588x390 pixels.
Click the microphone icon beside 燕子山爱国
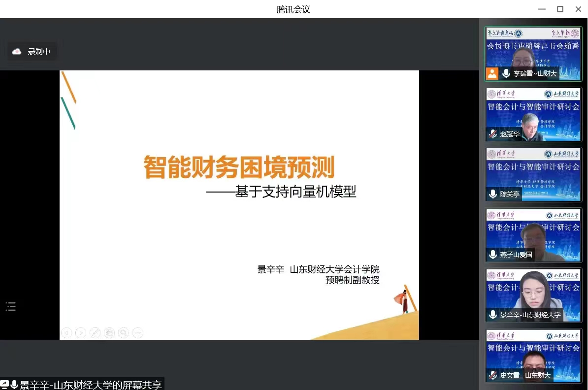pyautogui.click(x=492, y=255)
